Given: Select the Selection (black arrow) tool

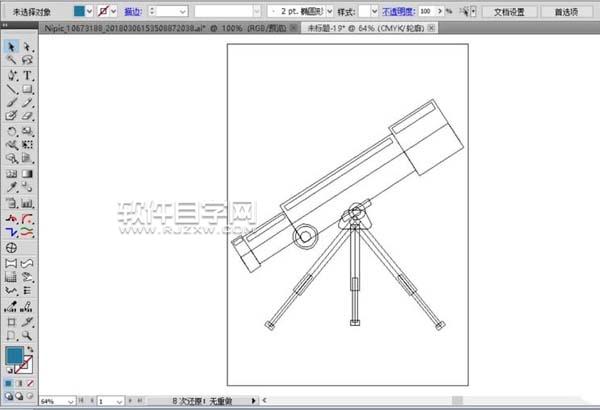Looking at the screenshot, I should pyautogui.click(x=11, y=47).
